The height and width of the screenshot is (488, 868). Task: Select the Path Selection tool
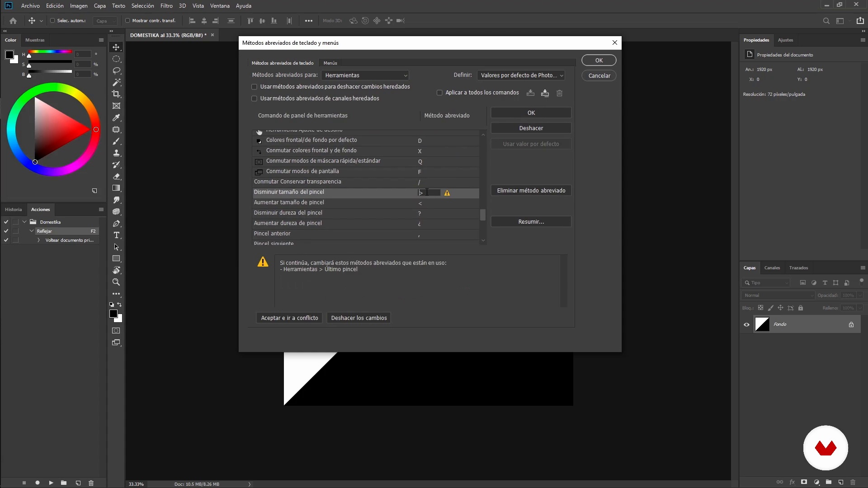pos(116,247)
